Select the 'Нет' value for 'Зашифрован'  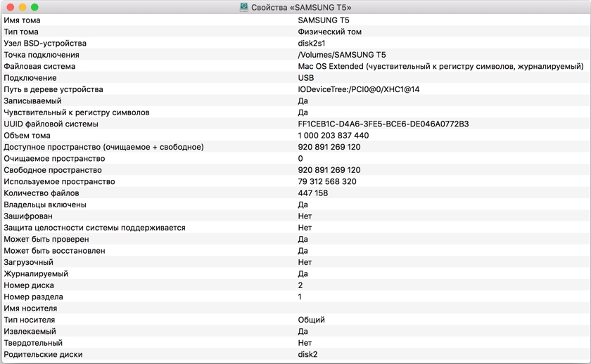coord(305,216)
